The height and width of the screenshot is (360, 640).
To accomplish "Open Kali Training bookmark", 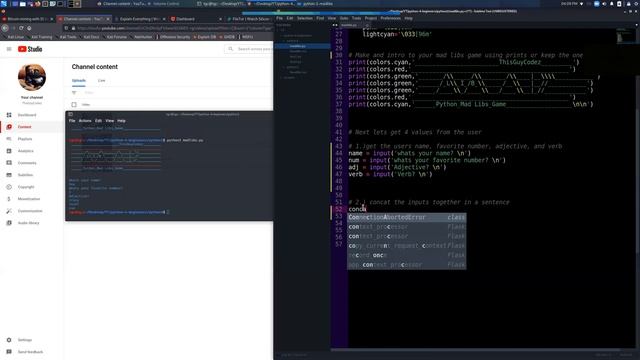I will 41,37.
